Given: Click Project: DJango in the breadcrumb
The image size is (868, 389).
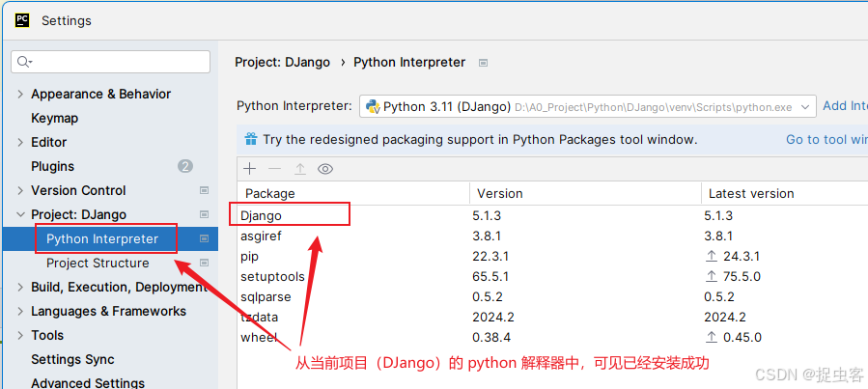Looking at the screenshot, I should click(282, 63).
